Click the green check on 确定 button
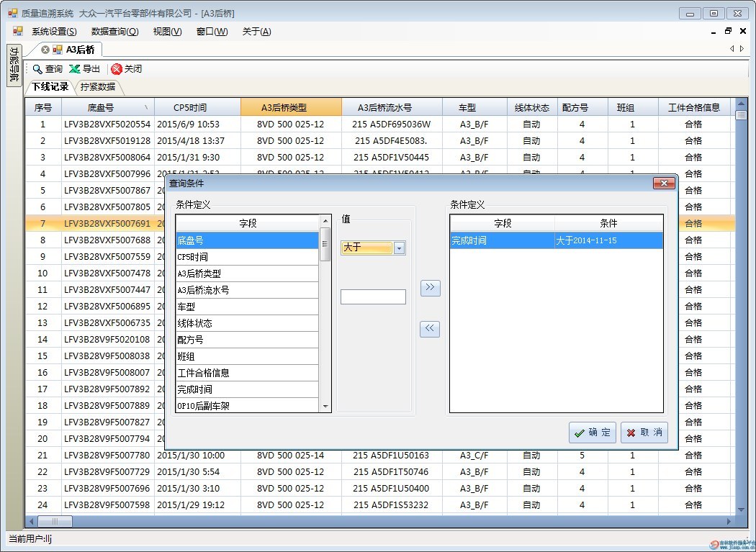Image resolution: width=756 pixels, height=552 pixels. tap(580, 433)
